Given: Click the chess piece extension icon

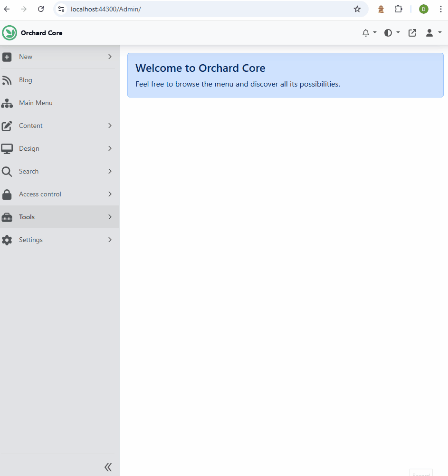Looking at the screenshot, I should 381,9.
